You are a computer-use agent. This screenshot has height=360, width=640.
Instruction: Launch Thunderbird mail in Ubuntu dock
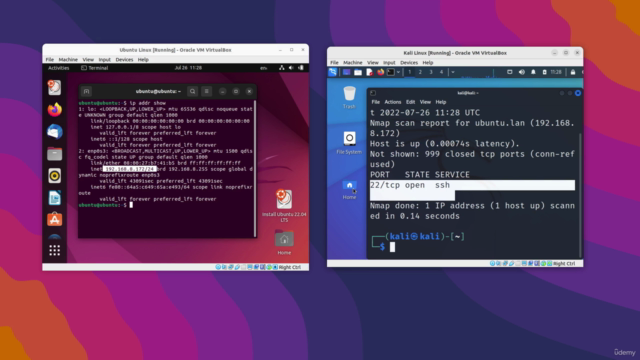pos(55,132)
